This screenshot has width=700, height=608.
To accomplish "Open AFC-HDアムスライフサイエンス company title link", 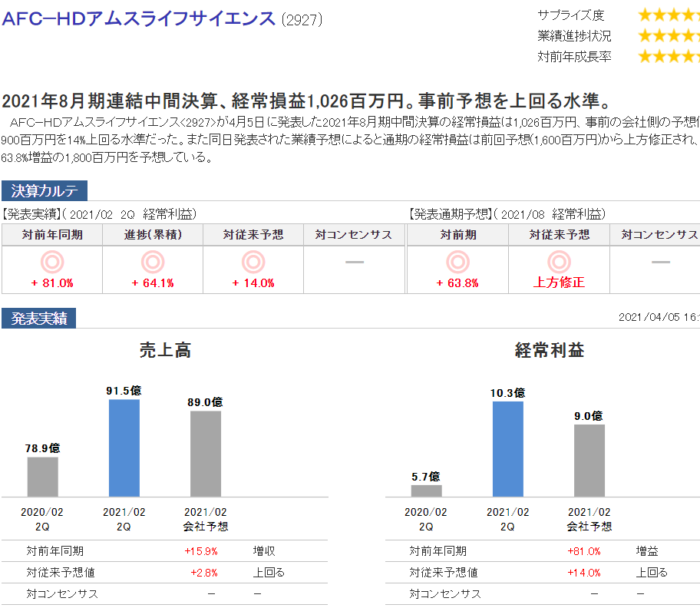I will click(138, 18).
